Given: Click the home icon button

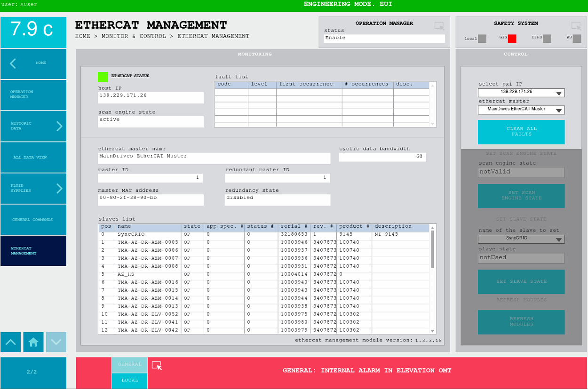Looking at the screenshot, I should point(33,342).
